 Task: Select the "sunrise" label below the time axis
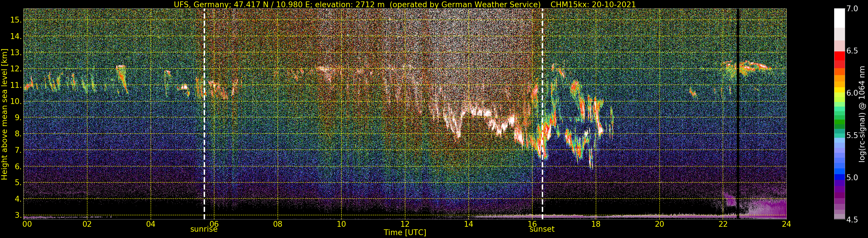point(204,229)
